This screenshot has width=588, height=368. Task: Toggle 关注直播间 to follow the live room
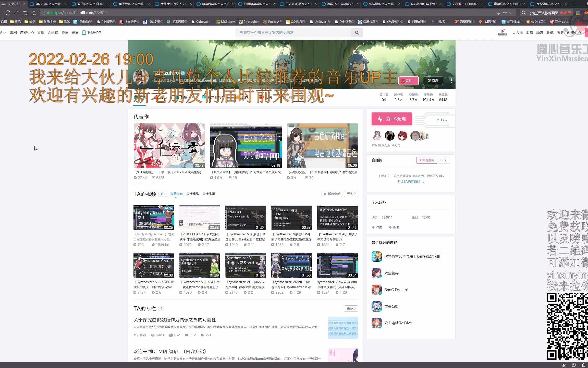click(x=426, y=160)
